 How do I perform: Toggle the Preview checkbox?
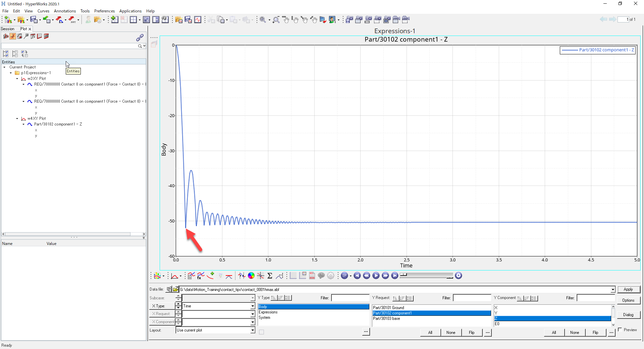[620, 330]
